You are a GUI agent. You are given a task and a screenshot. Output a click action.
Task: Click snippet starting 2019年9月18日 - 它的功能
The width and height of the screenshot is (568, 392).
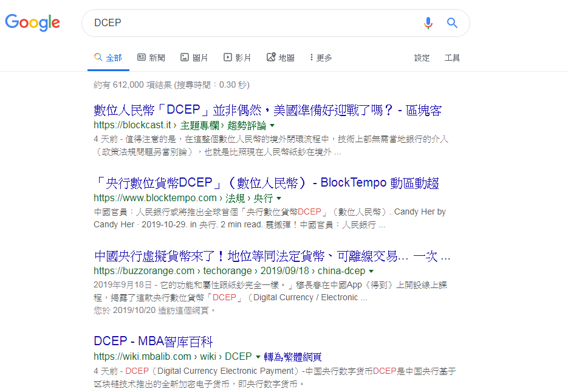270,291
